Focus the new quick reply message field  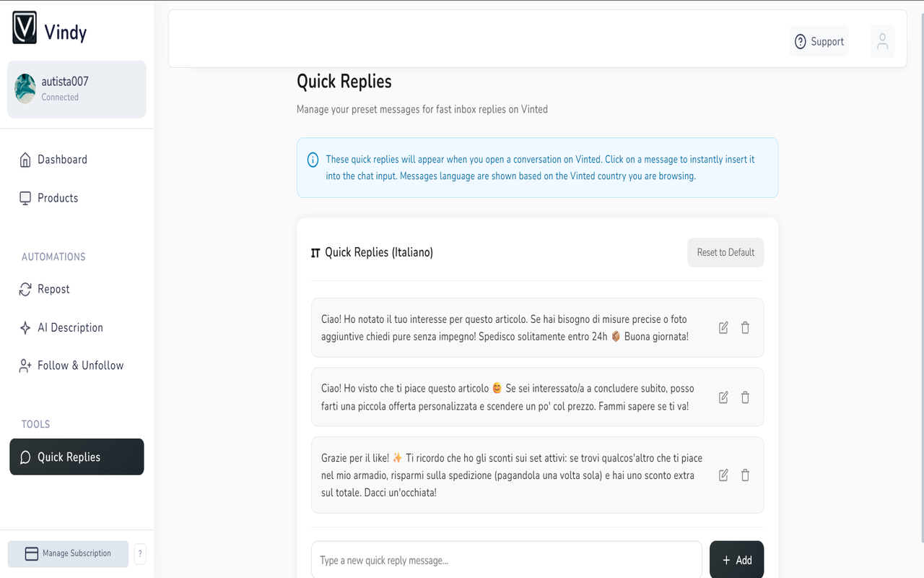506,560
